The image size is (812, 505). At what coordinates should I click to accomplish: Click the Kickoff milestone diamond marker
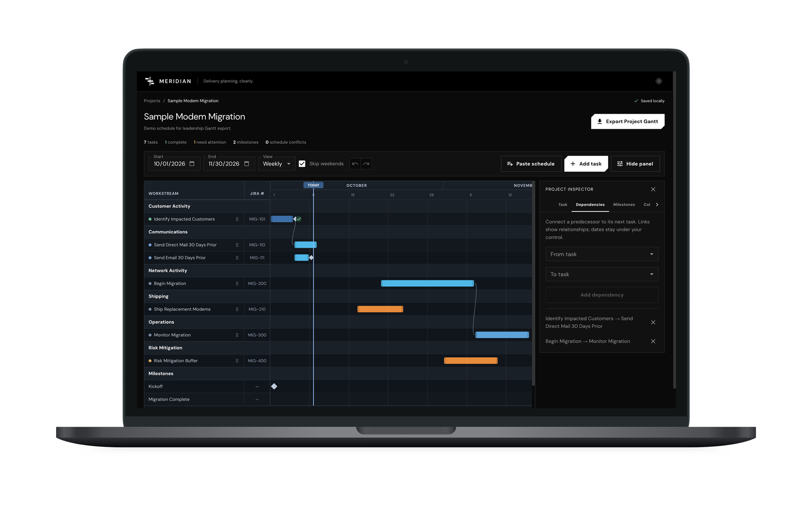(x=274, y=386)
